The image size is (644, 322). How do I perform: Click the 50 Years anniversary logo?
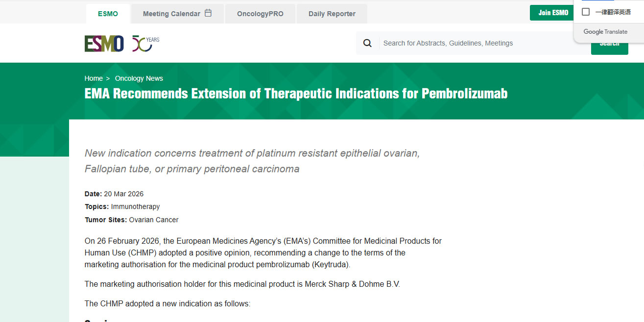click(145, 44)
